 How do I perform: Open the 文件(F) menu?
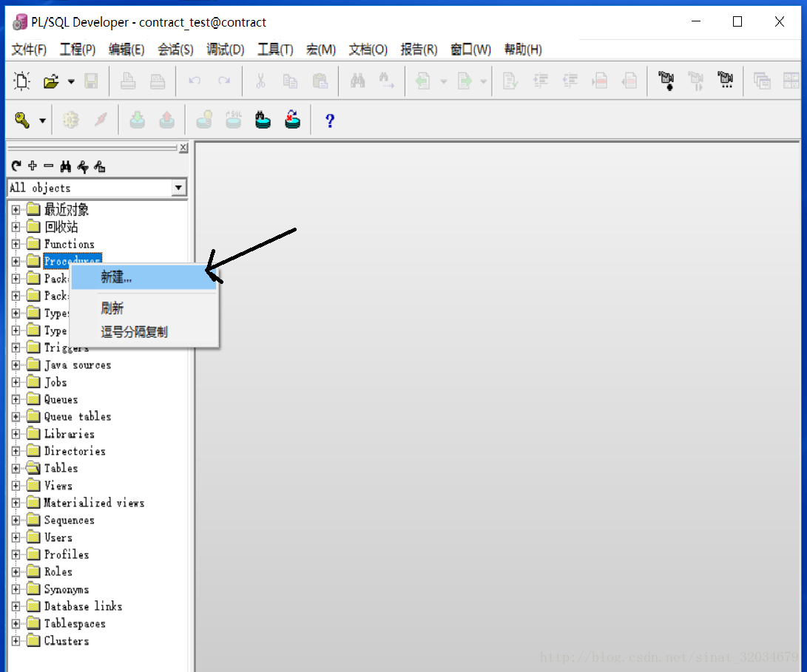pyautogui.click(x=29, y=50)
